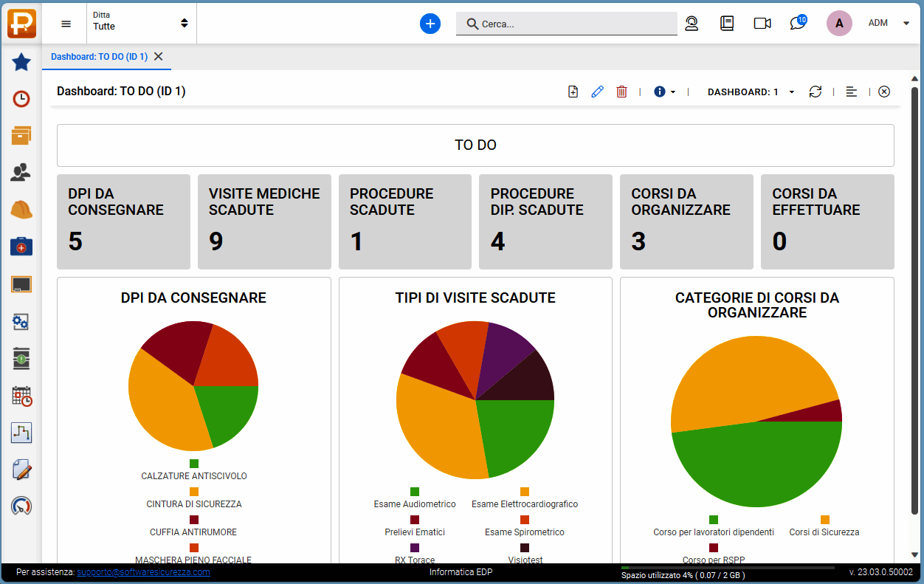
Task: Open the video camera icon in header
Action: (x=762, y=24)
